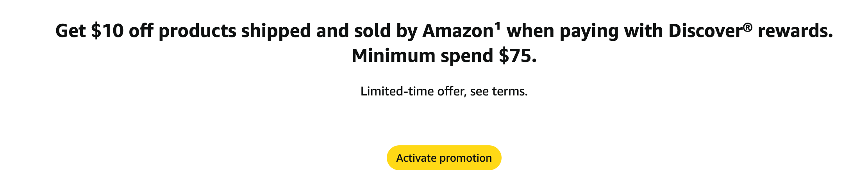Screen dimensions: 868x180
Task: Click the Activate promotion button
Action: click(444, 158)
